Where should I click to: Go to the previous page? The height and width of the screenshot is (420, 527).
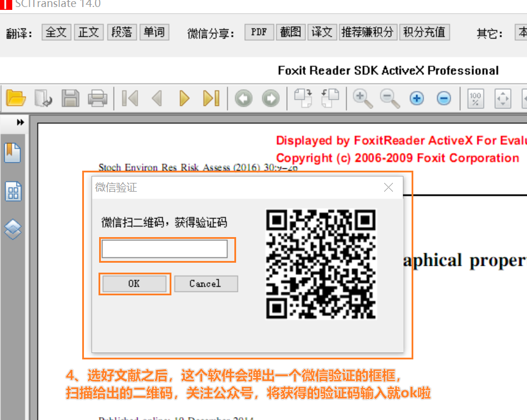tap(157, 98)
